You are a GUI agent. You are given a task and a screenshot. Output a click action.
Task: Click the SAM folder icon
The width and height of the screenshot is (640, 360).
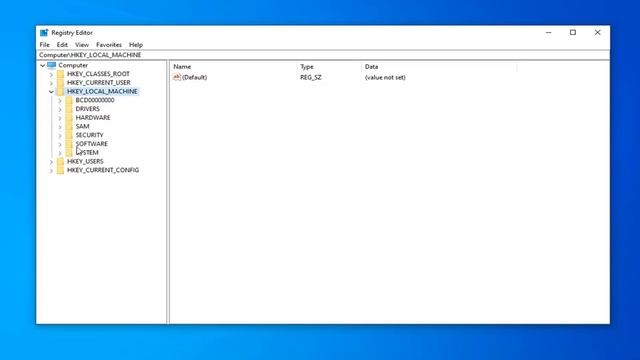click(69, 127)
